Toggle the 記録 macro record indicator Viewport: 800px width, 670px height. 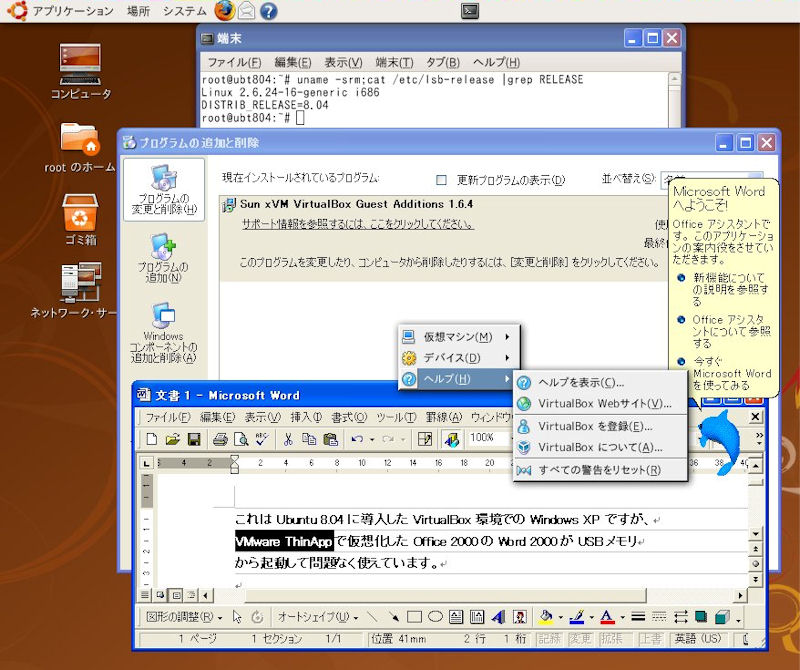click(x=549, y=639)
